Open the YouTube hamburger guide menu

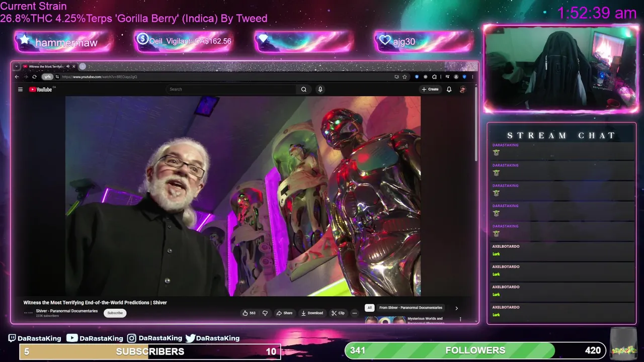[20, 89]
